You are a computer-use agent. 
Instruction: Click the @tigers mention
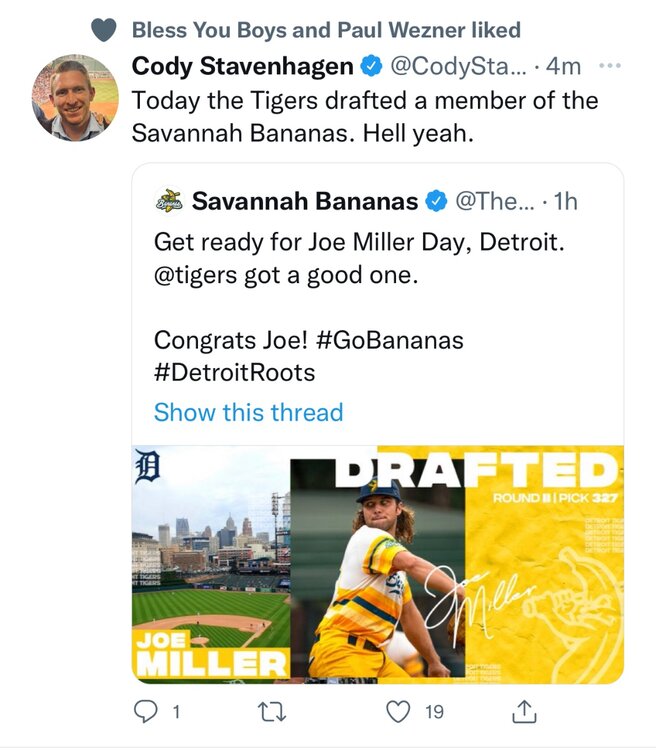click(196, 276)
